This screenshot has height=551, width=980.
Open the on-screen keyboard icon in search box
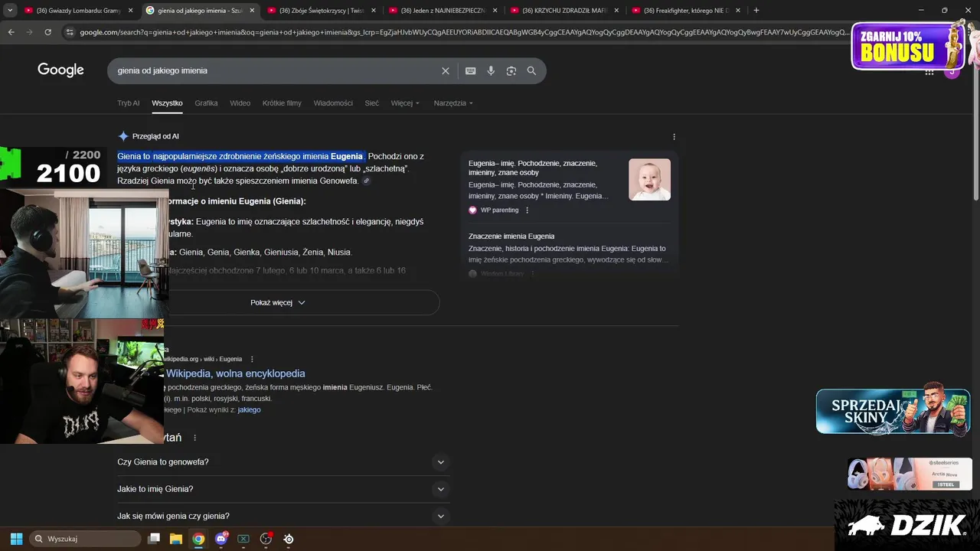click(x=470, y=70)
